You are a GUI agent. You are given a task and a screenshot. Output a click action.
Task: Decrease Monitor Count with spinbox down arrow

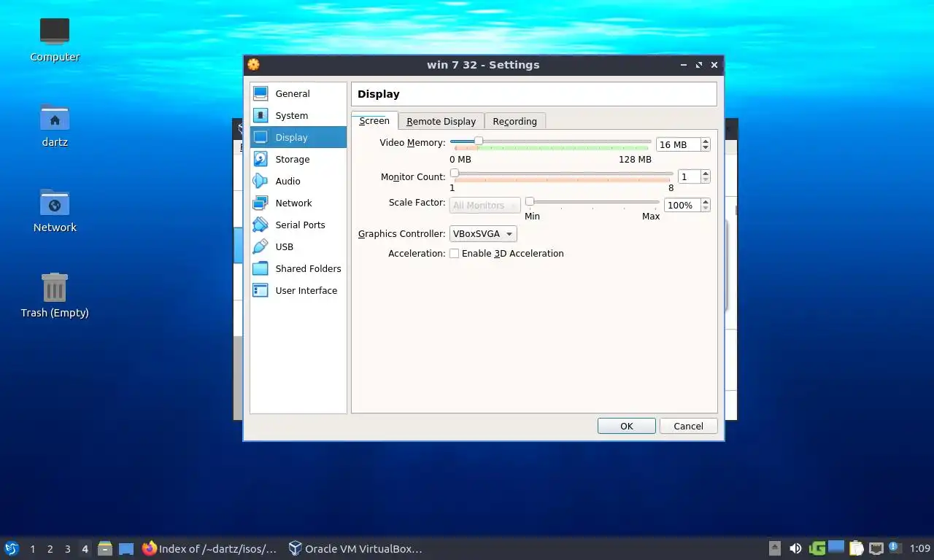[x=706, y=180]
